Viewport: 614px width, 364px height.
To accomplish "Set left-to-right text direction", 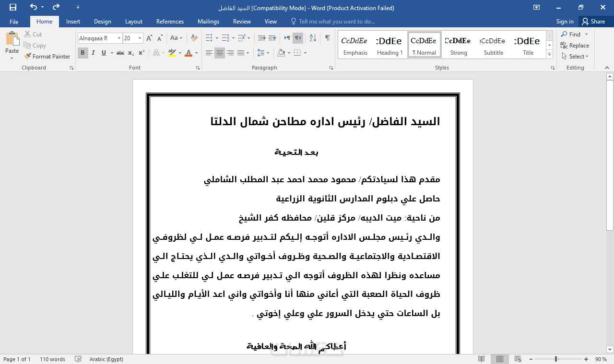I will 287,38.
